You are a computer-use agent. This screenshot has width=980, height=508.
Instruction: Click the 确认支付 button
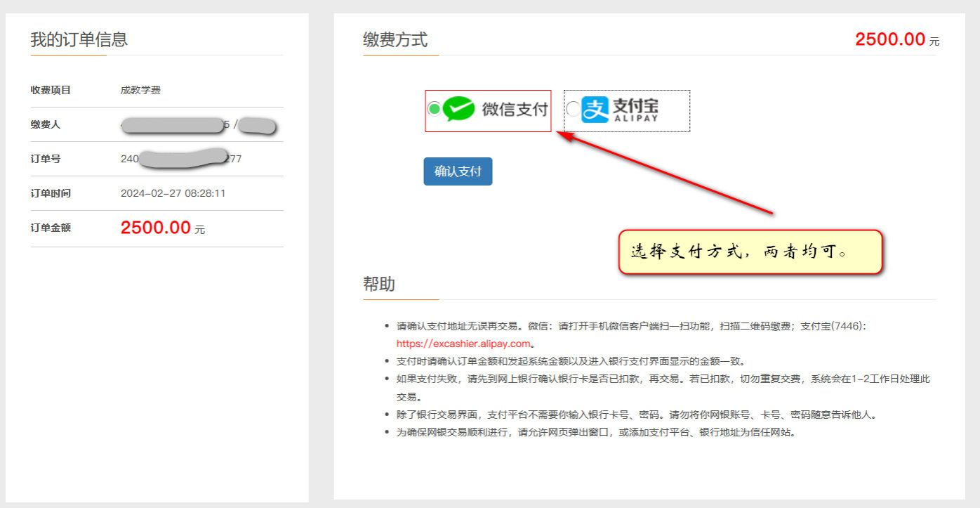458,171
